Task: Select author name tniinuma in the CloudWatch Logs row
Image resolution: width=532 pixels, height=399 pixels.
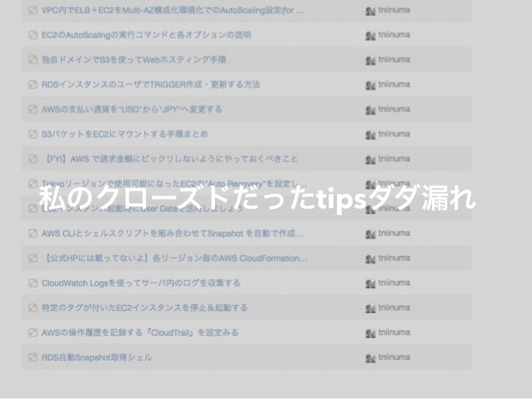Action: tap(394, 282)
